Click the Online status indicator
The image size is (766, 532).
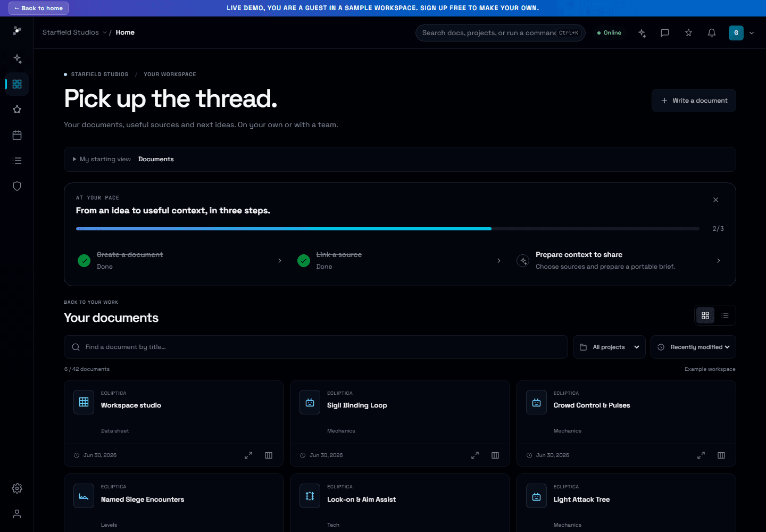point(609,33)
